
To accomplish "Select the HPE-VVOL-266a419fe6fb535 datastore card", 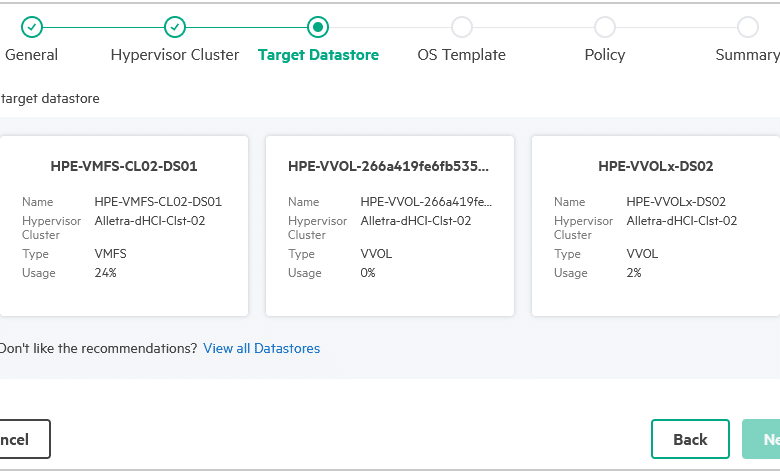I will pos(390,226).
